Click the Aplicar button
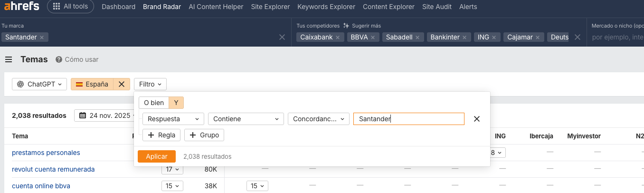 (156, 156)
